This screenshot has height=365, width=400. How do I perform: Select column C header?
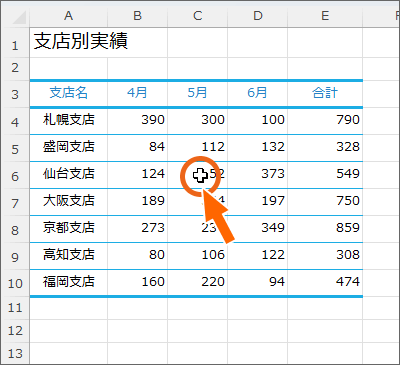tap(198, 16)
